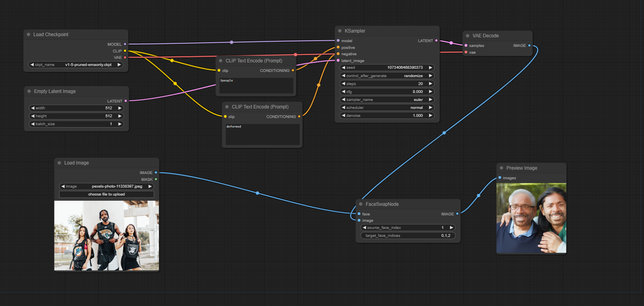The height and width of the screenshot is (306, 644).
Task: Click the VAE output socket on Load Checkpoint
Action: pos(125,58)
